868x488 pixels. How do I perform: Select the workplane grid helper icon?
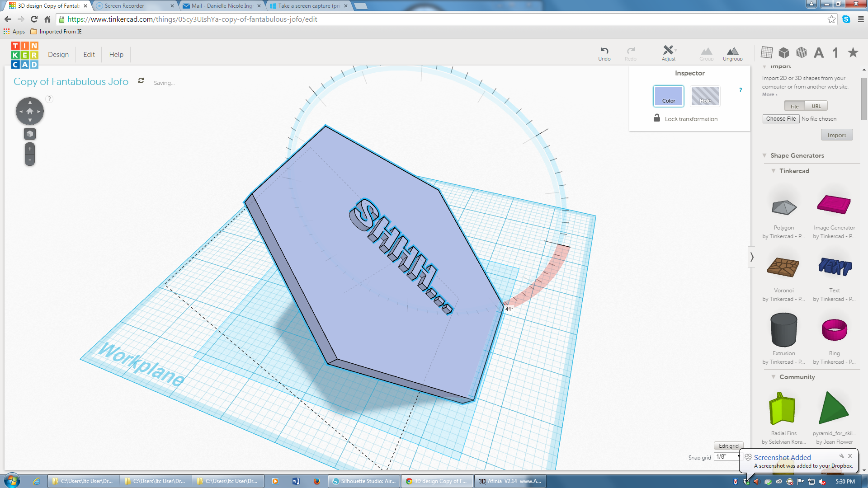click(x=767, y=52)
